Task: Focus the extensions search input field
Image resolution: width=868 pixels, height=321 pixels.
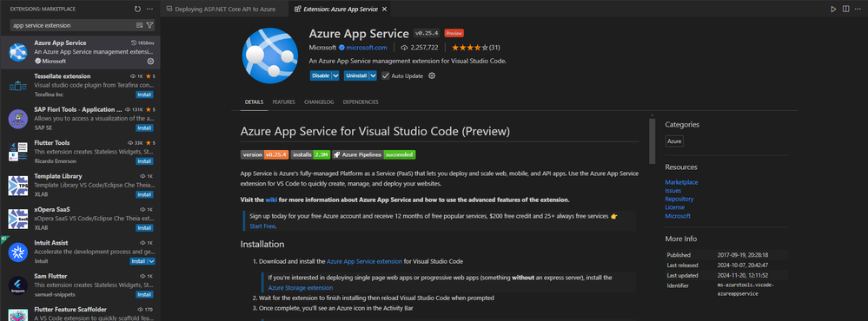Action: tap(72, 25)
